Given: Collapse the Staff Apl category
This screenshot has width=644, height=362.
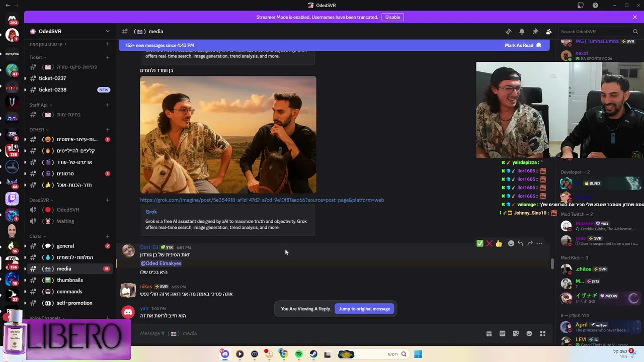Looking at the screenshot, I should [x=40, y=105].
